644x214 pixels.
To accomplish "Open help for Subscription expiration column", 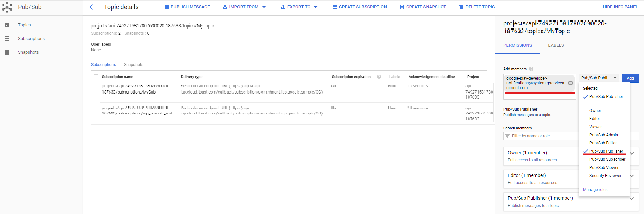I will coord(379,77).
